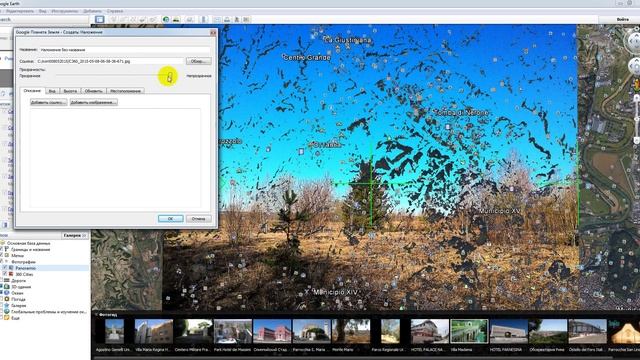The height and width of the screenshot is (360, 640).
Task: Click the planets switch toolbar icon
Action: click(x=190, y=19)
